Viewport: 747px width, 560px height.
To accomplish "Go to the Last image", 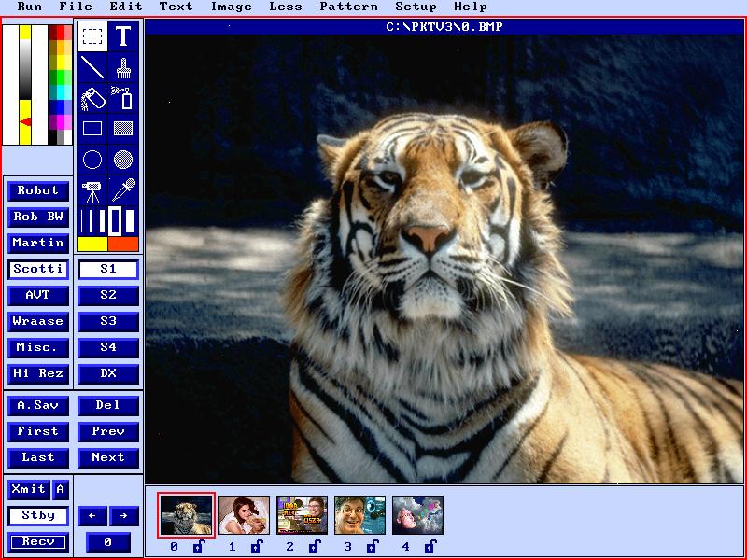I will click(38, 458).
